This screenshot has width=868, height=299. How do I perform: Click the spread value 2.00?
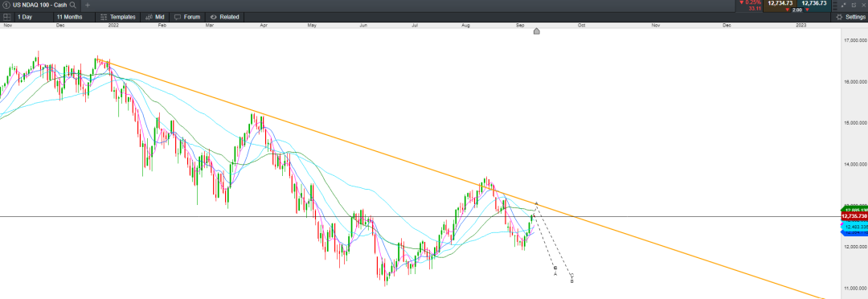click(797, 10)
